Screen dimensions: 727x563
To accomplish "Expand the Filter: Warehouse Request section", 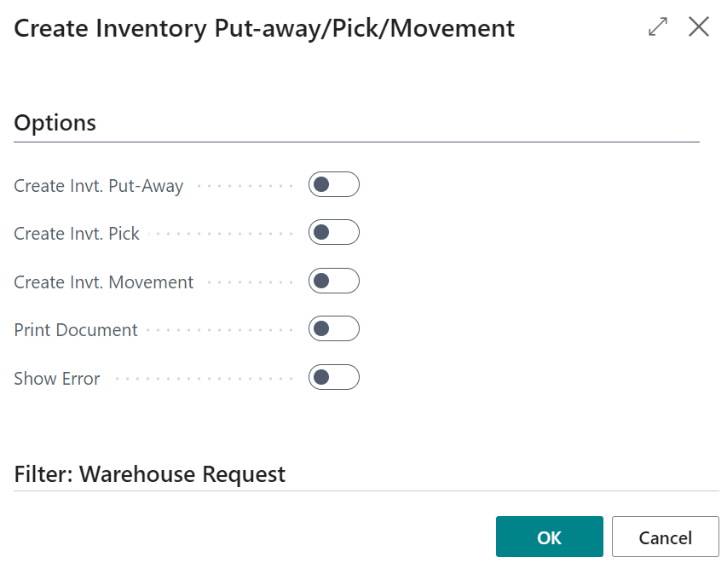I will (150, 474).
